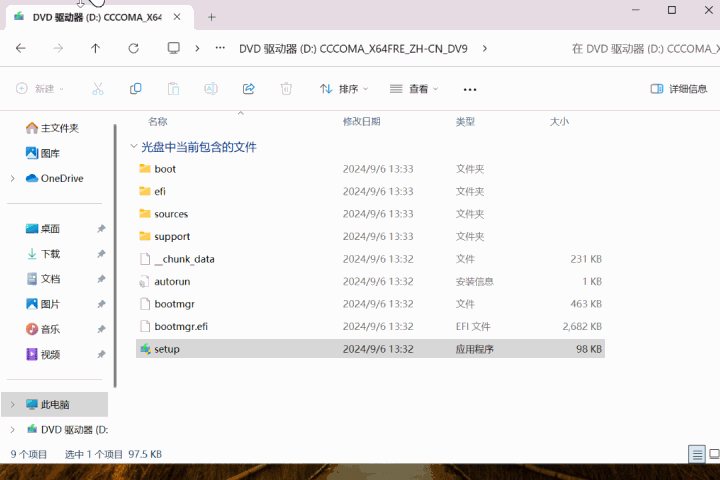Click the Copy icon in toolbar
Viewport: 720px width, 480px height.
(x=135, y=89)
